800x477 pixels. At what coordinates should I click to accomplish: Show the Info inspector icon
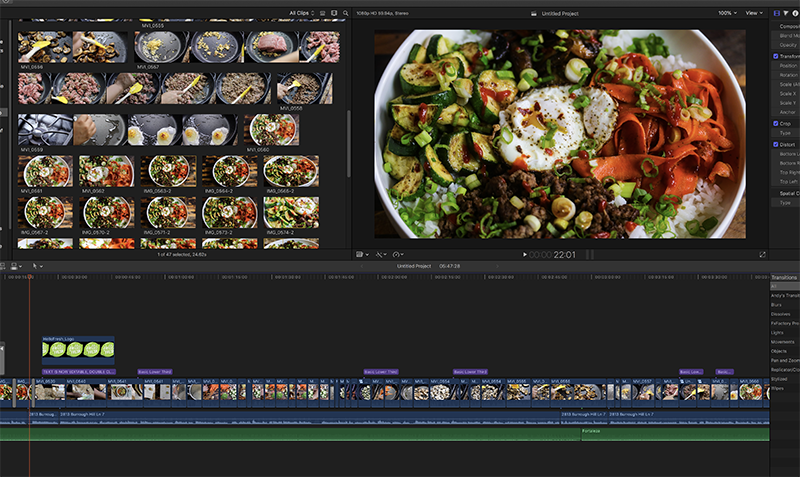(795, 13)
